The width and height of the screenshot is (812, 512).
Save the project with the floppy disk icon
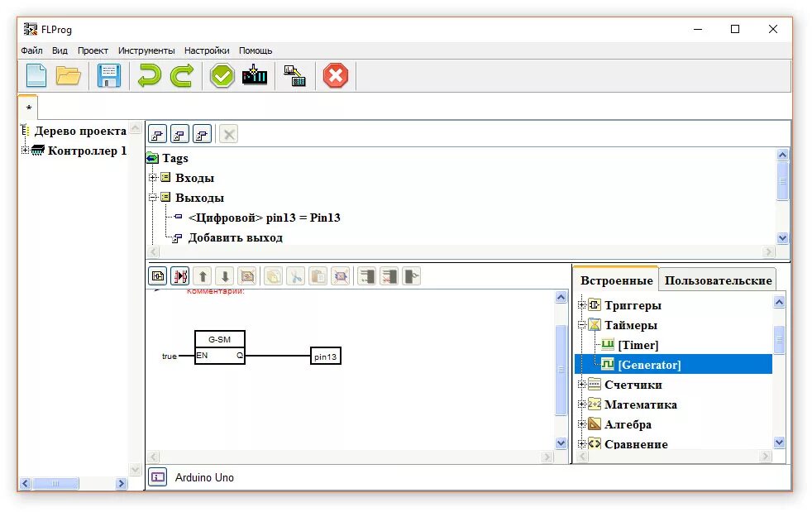(109, 75)
